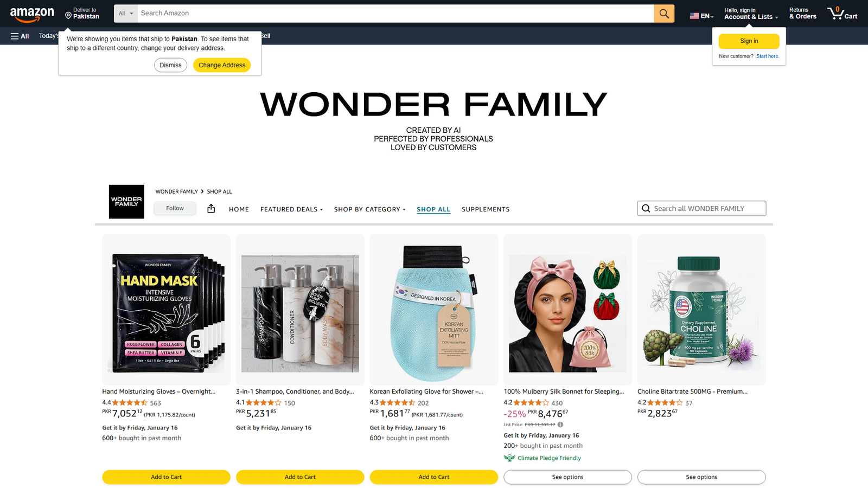Open the shopping cart icon
Image resolution: width=868 pixels, height=488 pixels.
(842, 14)
